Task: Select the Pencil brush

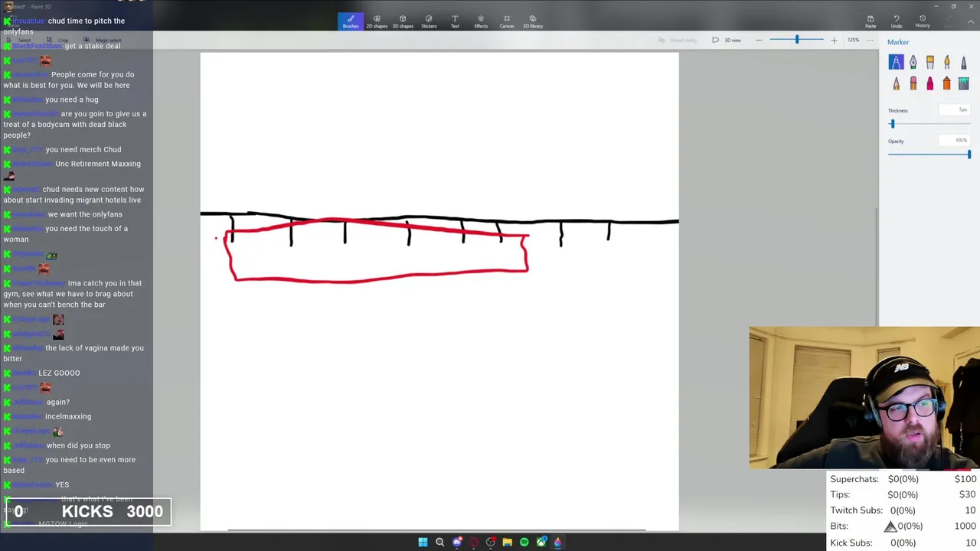Action: click(x=896, y=83)
